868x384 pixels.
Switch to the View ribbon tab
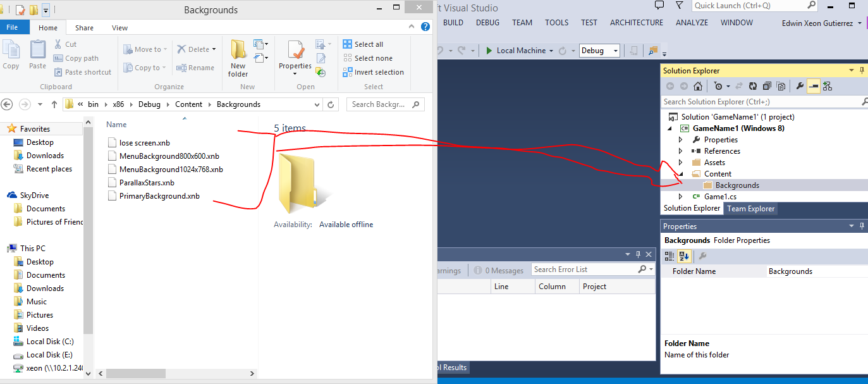119,28
